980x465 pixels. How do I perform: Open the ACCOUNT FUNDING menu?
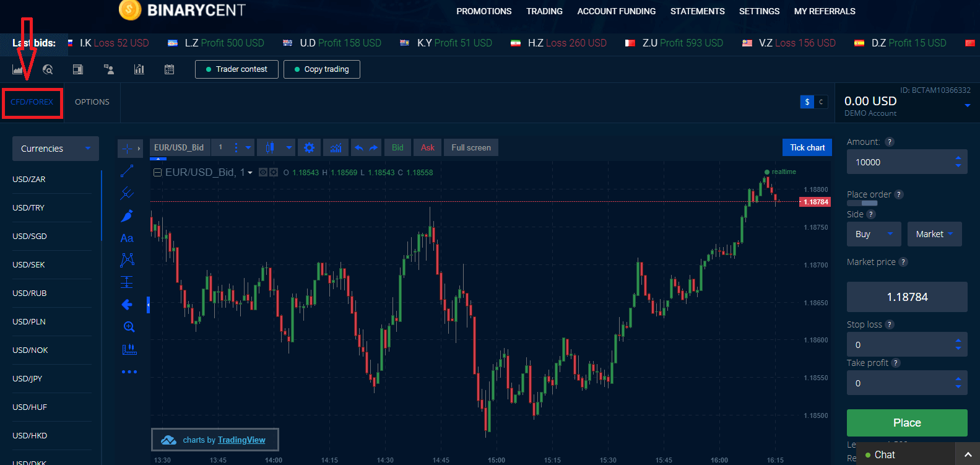pyautogui.click(x=617, y=11)
